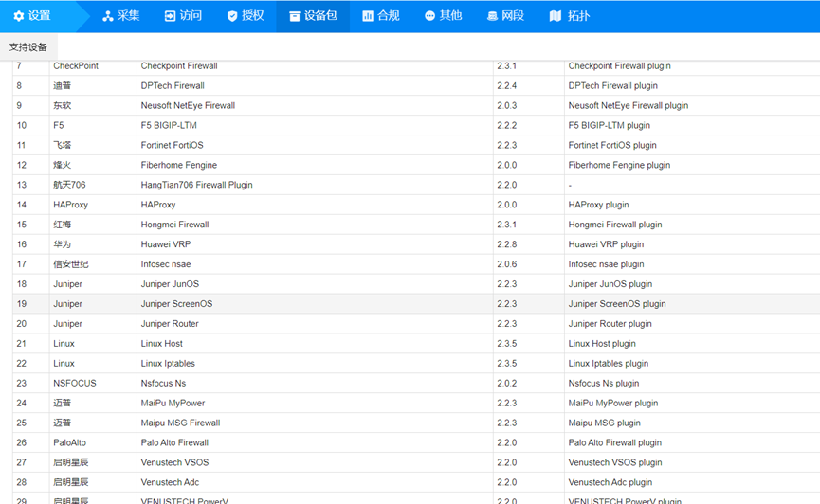820x504 pixels.
Task: Click version 2.0.6 of Infosec nsae
Action: click(x=507, y=264)
